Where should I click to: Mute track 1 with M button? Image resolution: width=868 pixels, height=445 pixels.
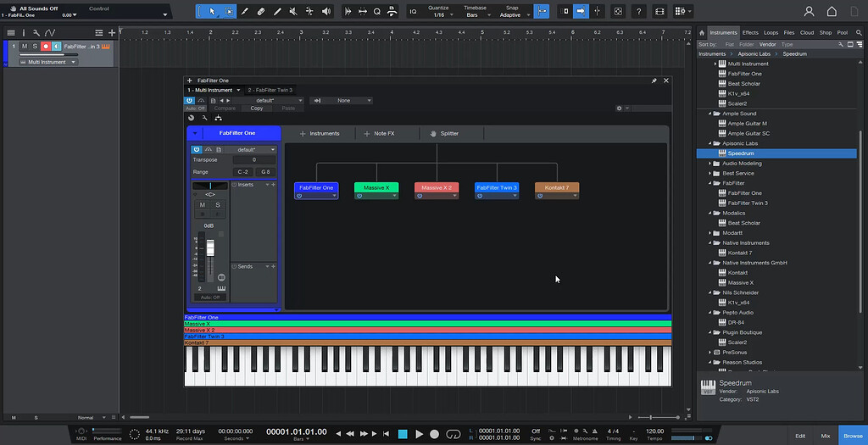point(25,47)
